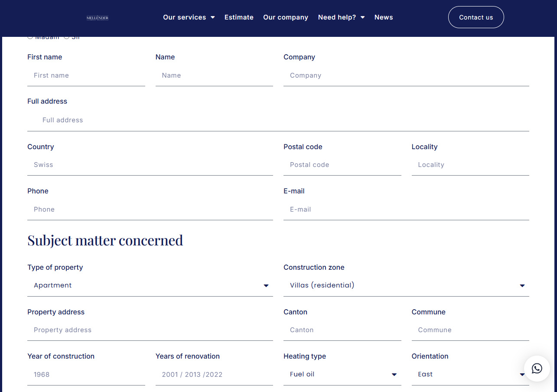Image resolution: width=557 pixels, height=392 pixels.
Task: Click the Our services caret arrow
Action: click(213, 17)
